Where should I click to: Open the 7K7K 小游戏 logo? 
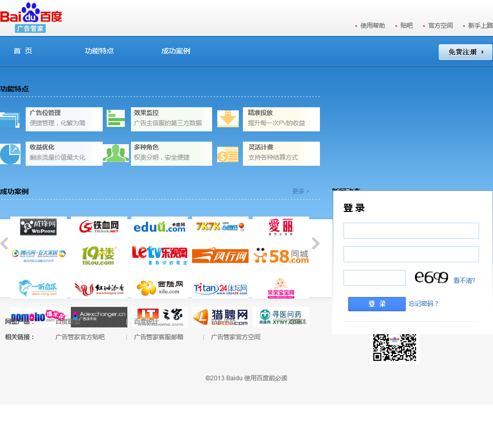(220, 226)
